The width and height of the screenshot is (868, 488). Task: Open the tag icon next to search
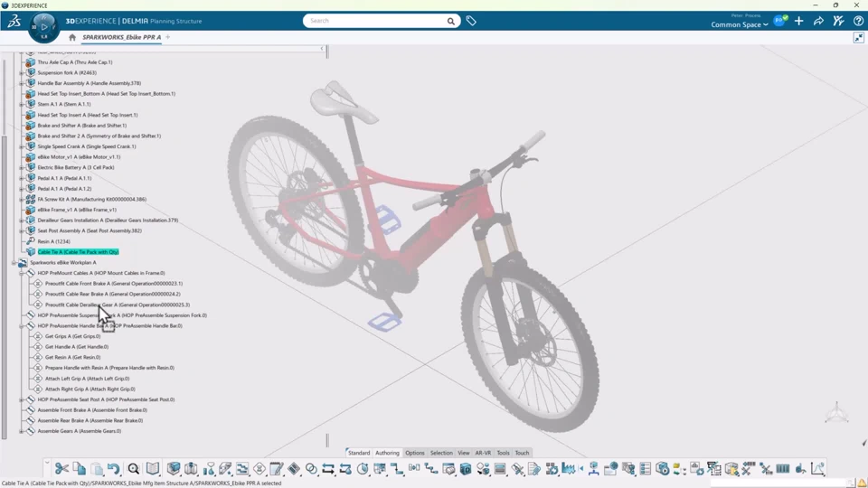(471, 21)
